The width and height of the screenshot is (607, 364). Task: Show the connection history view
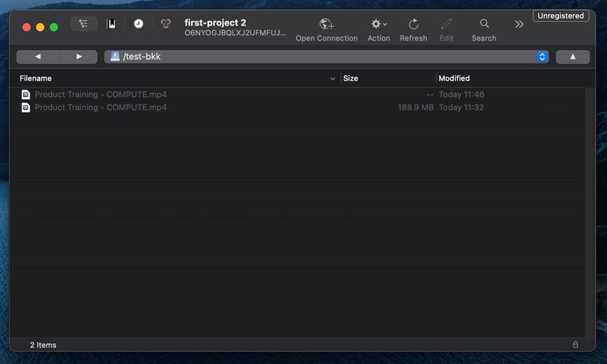click(138, 24)
